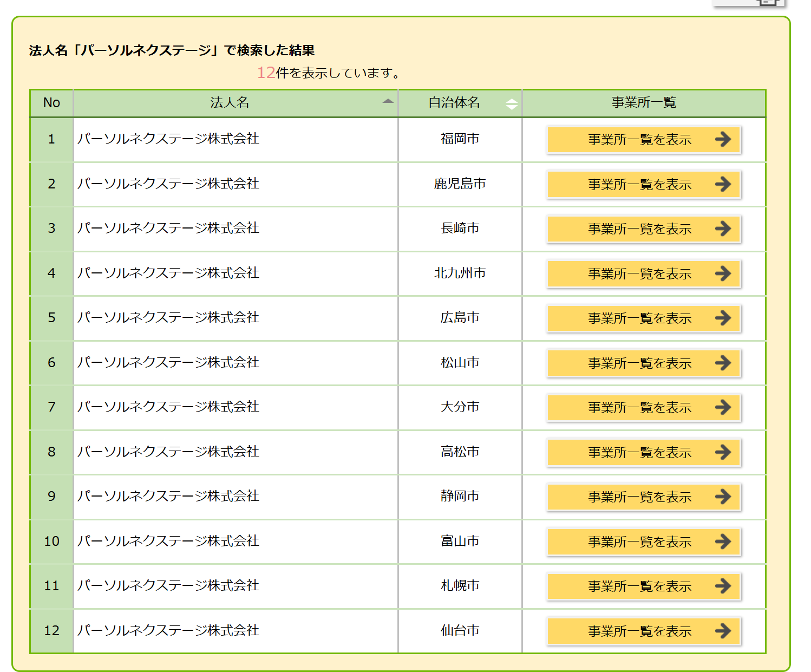Select the 松山市 cell

point(460,363)
